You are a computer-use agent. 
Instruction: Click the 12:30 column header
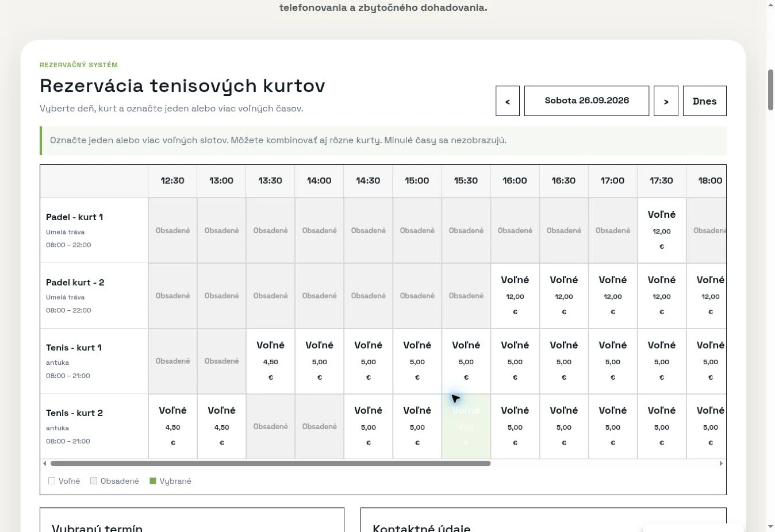point(172,181)
